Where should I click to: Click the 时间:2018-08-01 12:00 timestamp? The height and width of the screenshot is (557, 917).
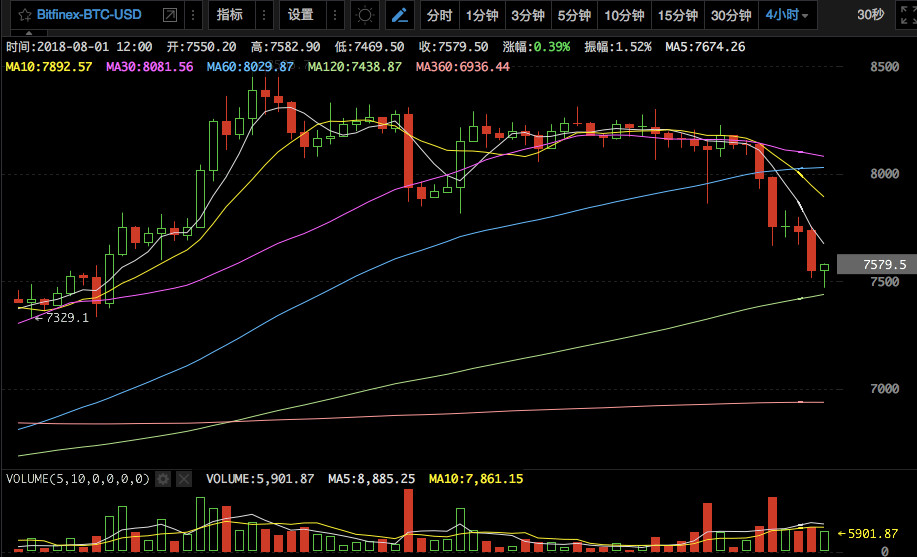(x=79, y=47)
